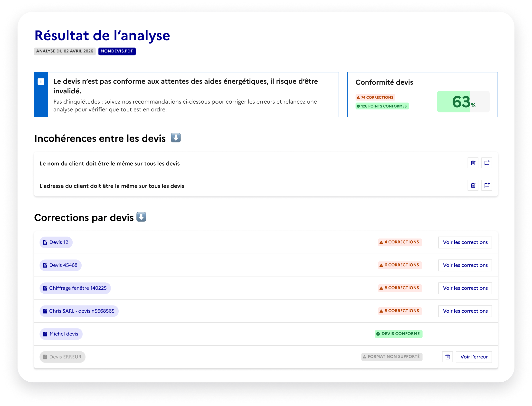Viewport: 532px width, 406px height.
Task: Click the Corrections par devis heading
Action: click(84, 218)
